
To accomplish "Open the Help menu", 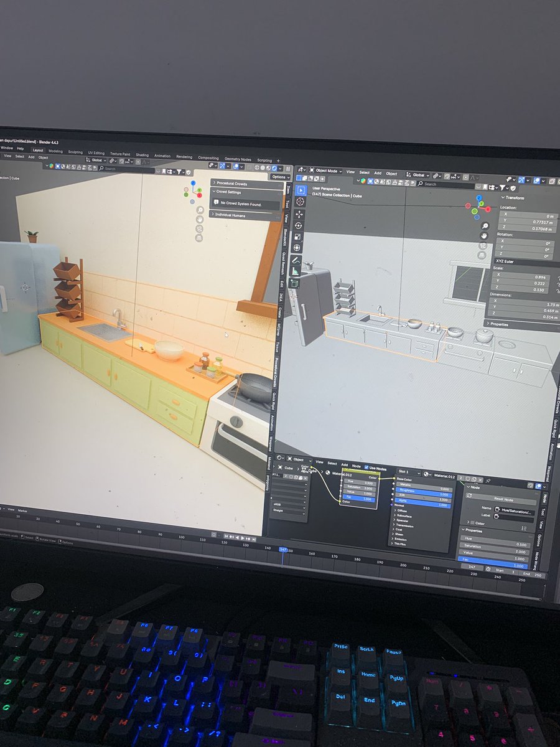I will click(x=21, y=149).
